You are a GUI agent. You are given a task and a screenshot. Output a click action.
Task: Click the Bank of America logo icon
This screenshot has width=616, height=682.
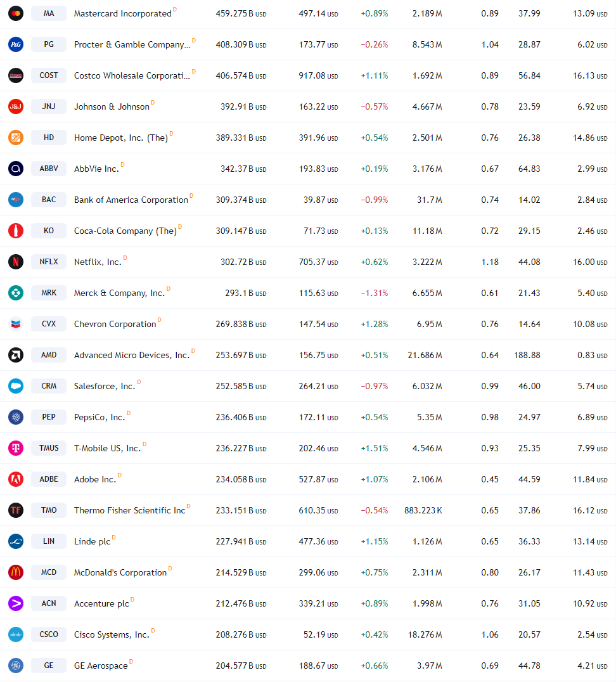[x=16, y=200]
